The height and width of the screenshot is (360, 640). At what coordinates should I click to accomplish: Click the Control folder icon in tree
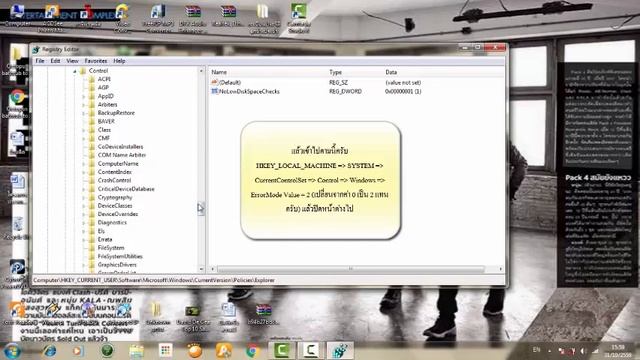83,71
